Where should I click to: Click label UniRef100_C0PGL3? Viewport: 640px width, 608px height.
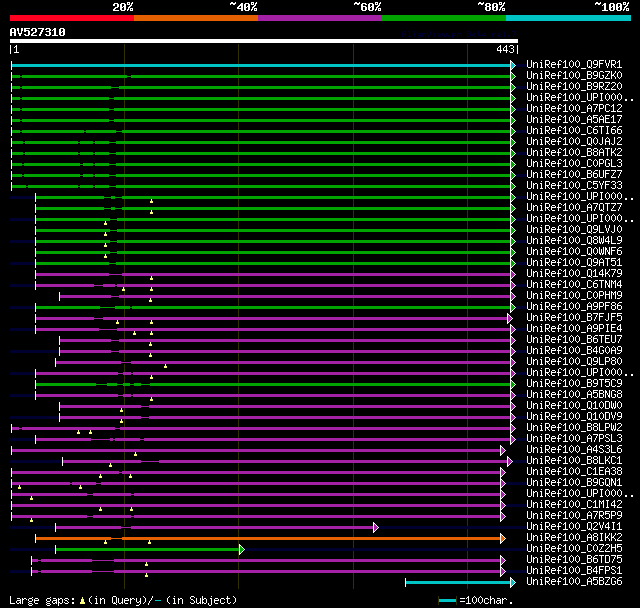pyautogui.click(x=574, y=164)
